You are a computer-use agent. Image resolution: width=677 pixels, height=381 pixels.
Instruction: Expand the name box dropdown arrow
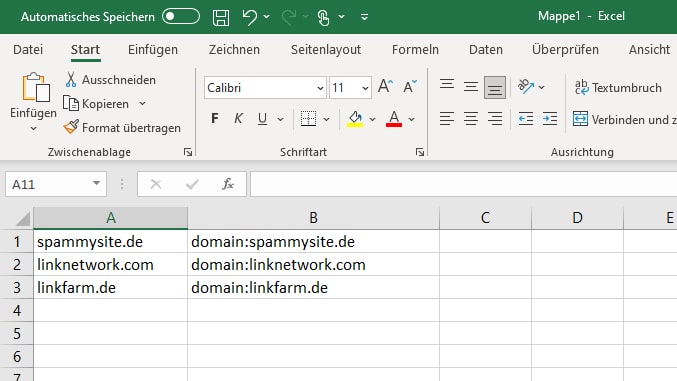click(96, 184)
